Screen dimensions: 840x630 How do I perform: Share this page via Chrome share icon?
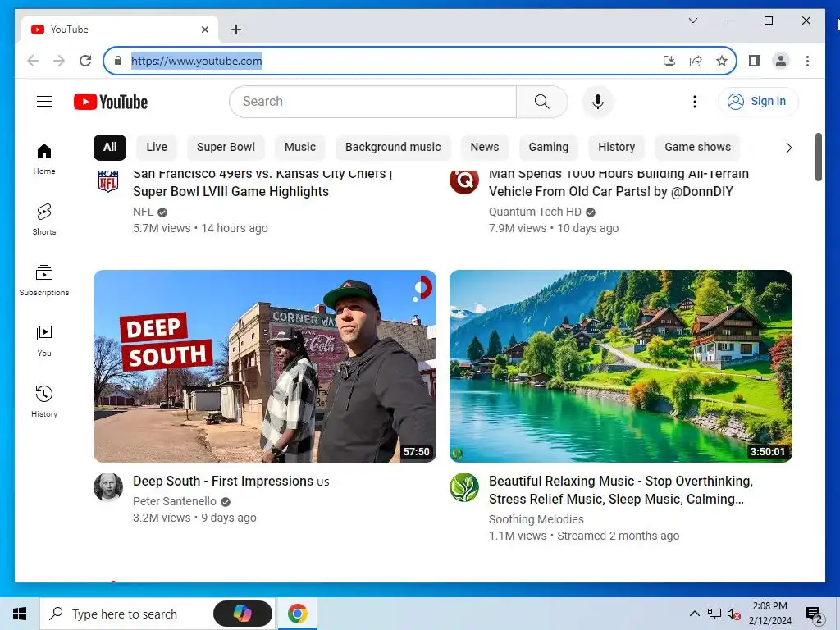click(696, 61)
